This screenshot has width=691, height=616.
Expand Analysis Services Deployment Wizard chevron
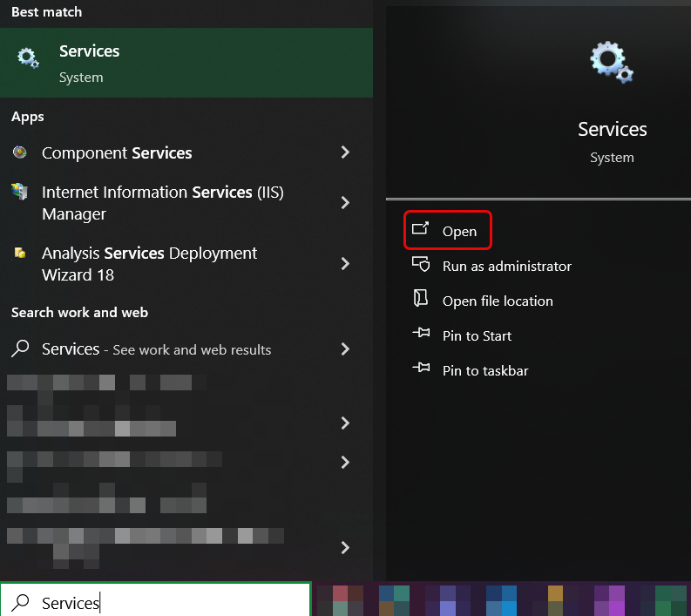click(x=345, y=263)
